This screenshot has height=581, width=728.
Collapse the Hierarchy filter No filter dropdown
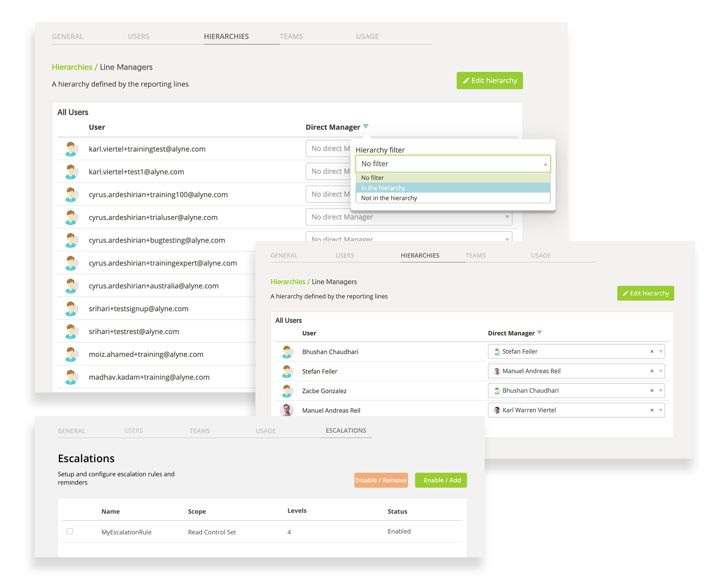coord(545,164)
